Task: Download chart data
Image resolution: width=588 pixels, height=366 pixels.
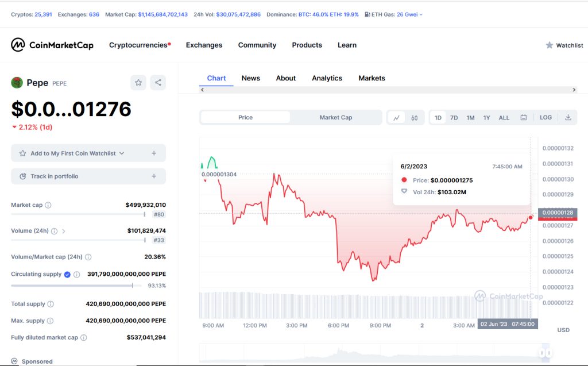Action: 568,117
